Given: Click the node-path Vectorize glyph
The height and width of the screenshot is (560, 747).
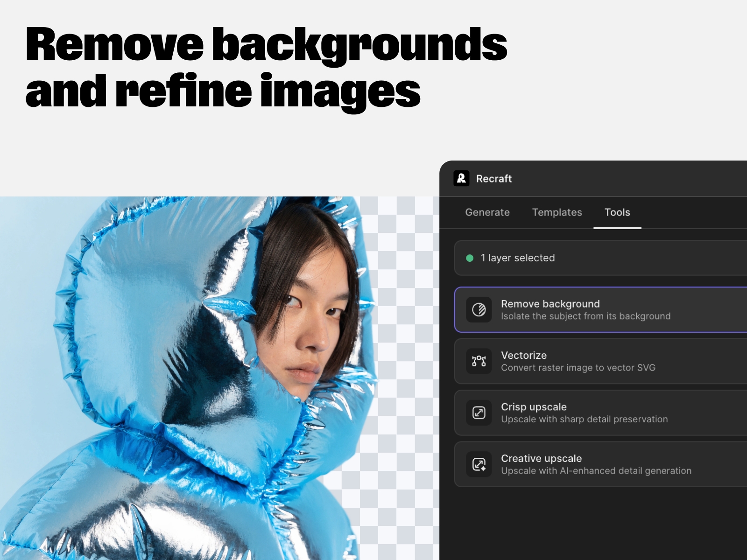Looking at the screenshot, I should pos(478,361).
